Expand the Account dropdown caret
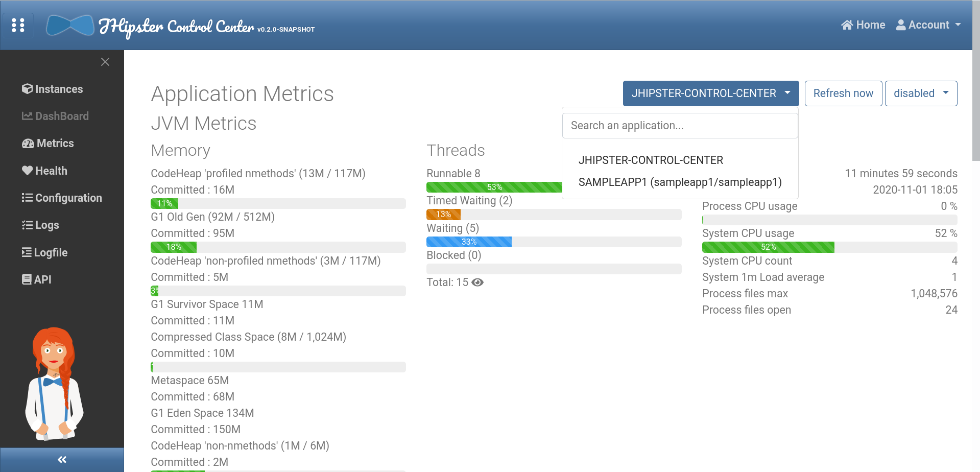 click(958, 25)
